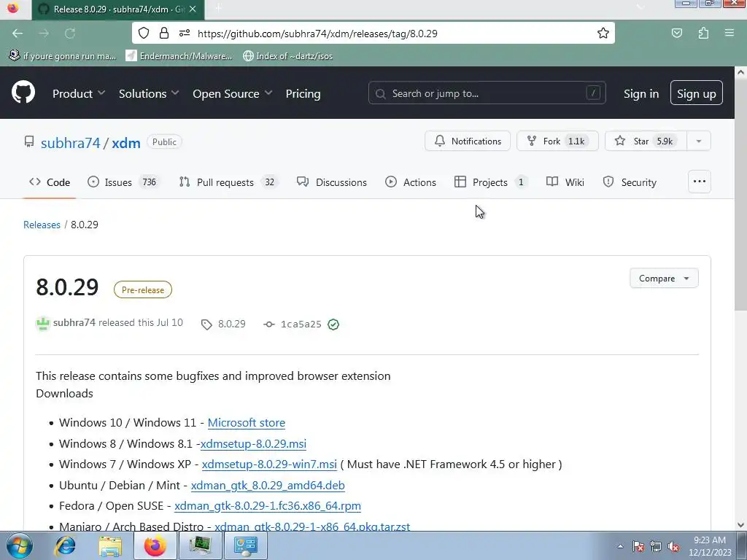Open the Star list dropdown arrow
Screen dimensions: 747x560
tap(698, 141)
